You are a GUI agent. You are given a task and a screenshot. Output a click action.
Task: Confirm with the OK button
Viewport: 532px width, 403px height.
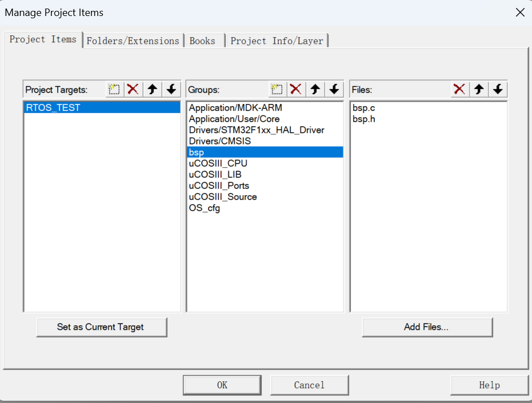pyautogui.click(x=222, y=385)
